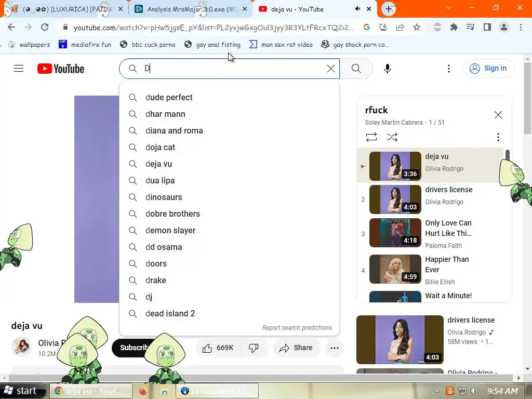532x399 pixels.
Task: Open recommended drivers license video thumbnail
Action: (x=400, y=340)
